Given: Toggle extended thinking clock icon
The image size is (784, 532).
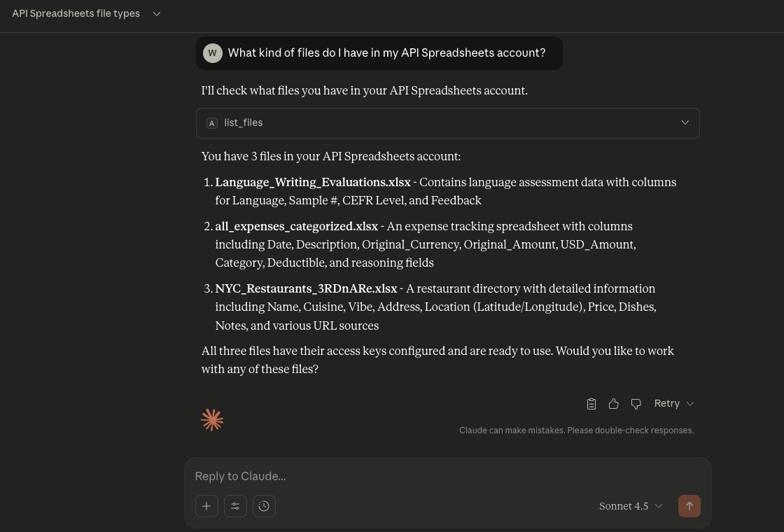Looking at the screenshot, I should click(264, 506).
